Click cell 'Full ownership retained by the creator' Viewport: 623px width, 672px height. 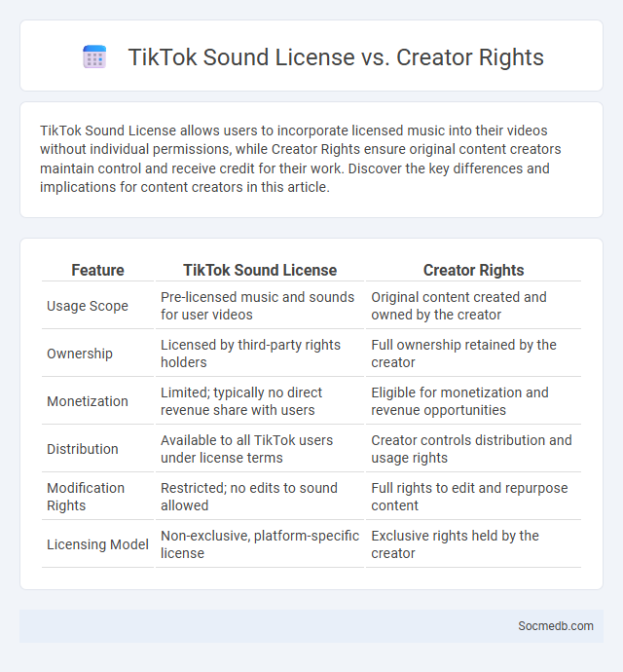click(473, 354)
